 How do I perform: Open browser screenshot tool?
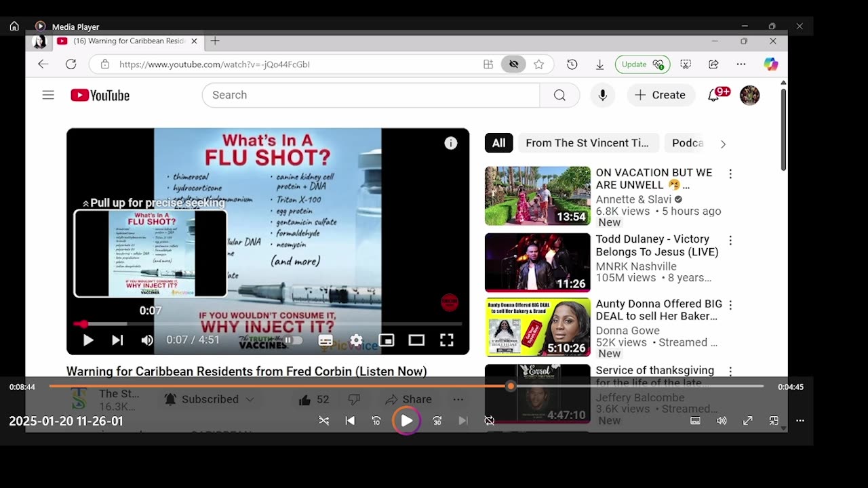pyautogui.click(x=686, y=64)
